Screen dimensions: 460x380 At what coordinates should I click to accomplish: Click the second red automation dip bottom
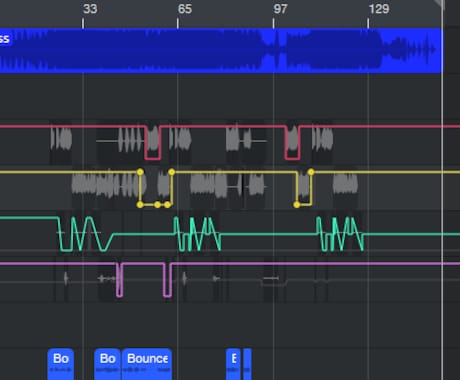click(293, 158)
